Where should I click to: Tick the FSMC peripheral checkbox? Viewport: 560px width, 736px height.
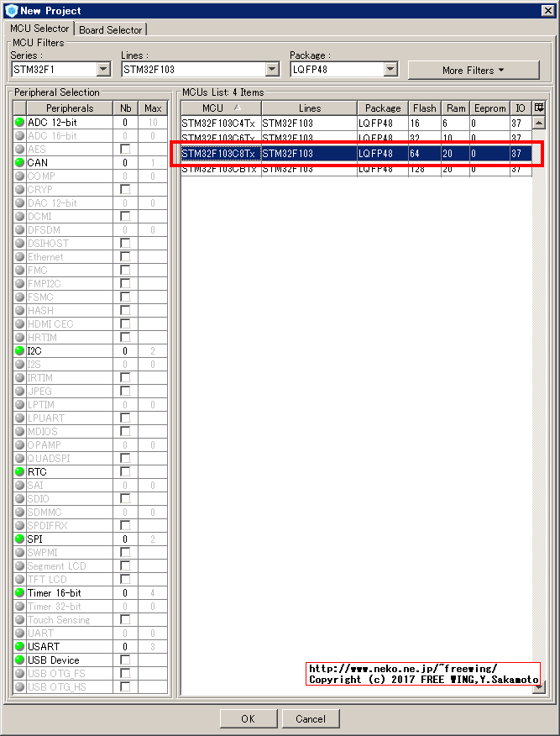tap(125, 297)
